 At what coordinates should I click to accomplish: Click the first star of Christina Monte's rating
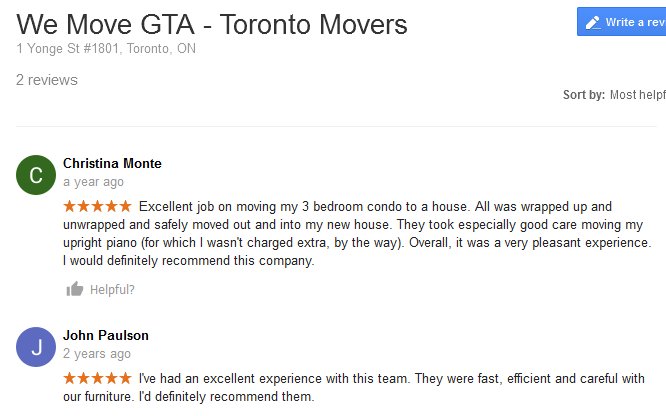[x=69, y=206]
